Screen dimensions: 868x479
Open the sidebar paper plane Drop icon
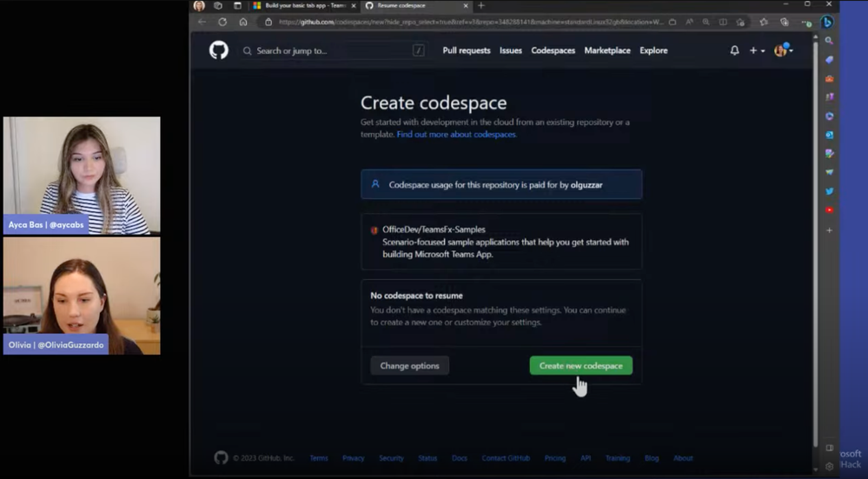pos(829,172)
